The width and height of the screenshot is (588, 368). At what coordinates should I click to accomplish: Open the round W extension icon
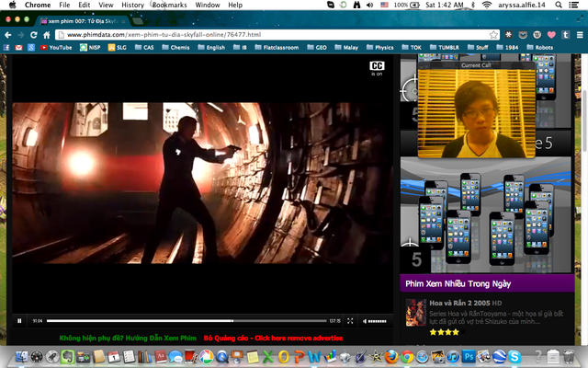[x=537, y=35]
